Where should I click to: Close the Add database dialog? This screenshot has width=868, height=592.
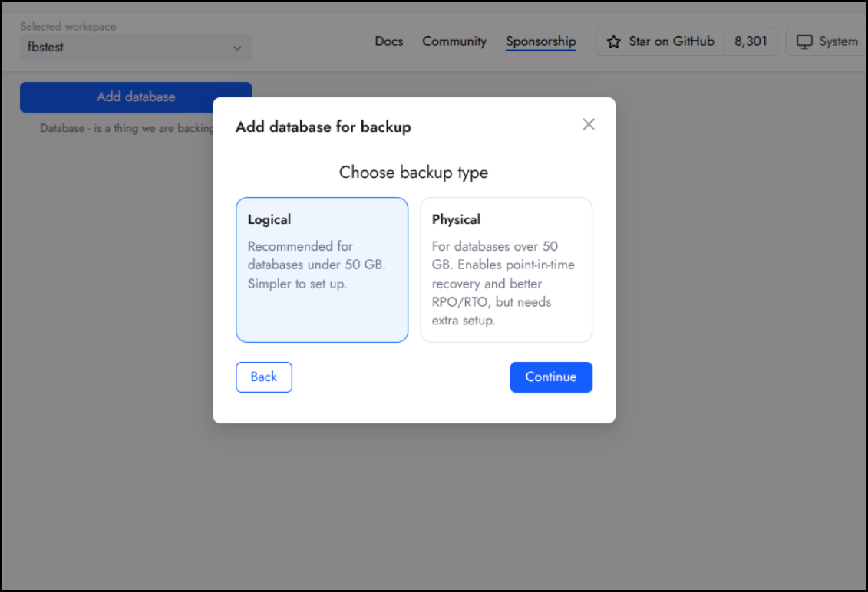pos(589,124)
